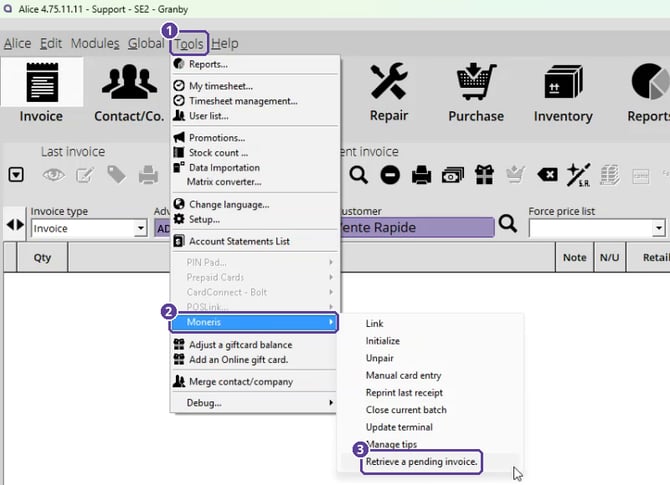This screenshot has width=670, height=485.
Task: Open the Purchase module
Action: (476, 92)
